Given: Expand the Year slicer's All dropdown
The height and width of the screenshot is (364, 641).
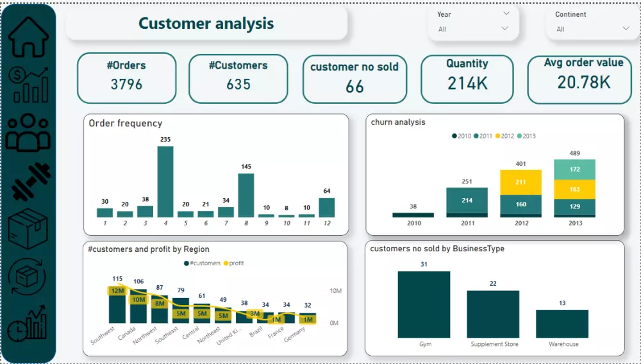Looking at the screenshot, I should [504, 29].
